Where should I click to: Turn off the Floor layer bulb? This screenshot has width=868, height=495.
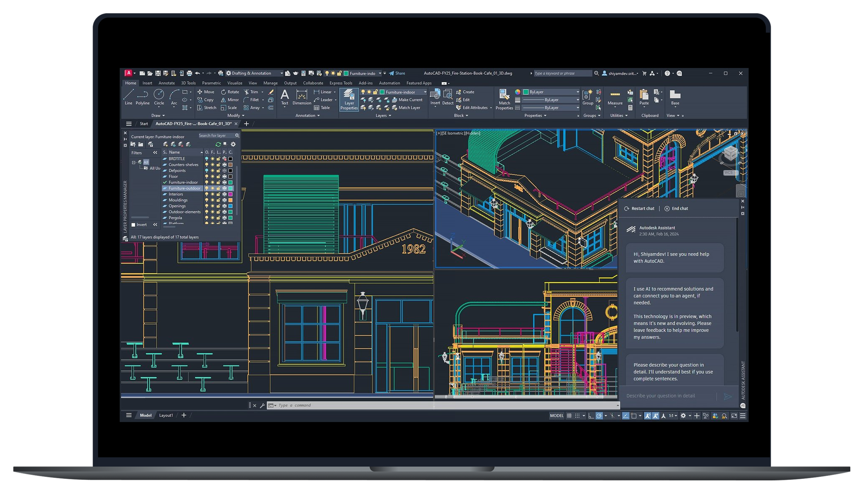pyautogui.click(x=207, y=176)
